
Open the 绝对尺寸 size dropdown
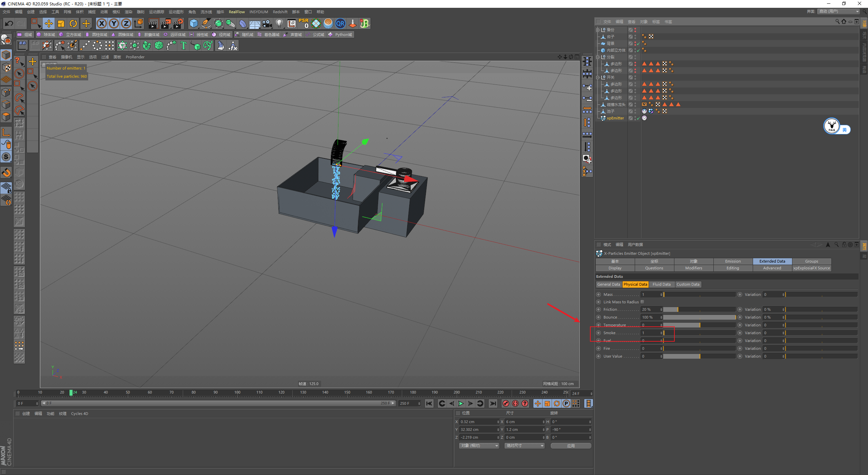525,446
